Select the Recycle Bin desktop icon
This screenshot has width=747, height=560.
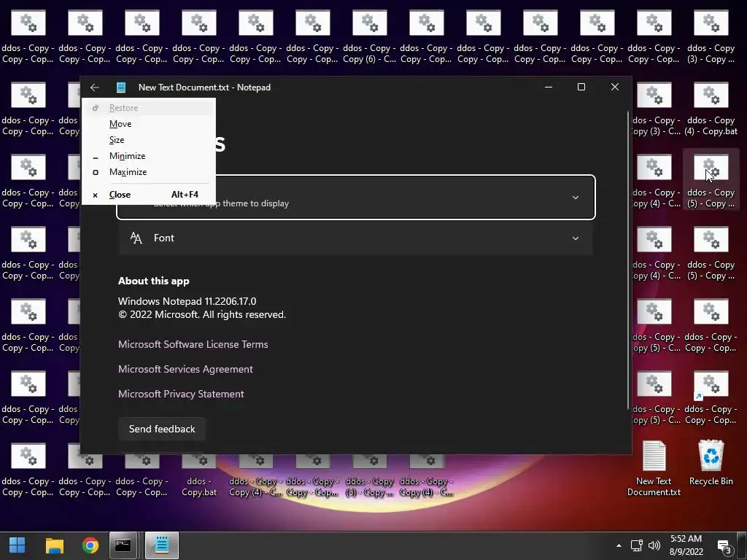711,463
